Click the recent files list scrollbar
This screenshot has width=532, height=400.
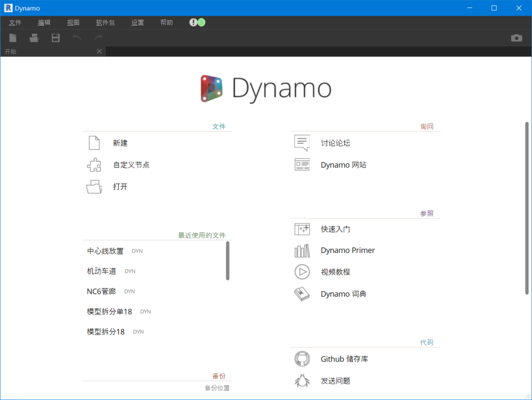pyautogui.click(x=228, y=261)
